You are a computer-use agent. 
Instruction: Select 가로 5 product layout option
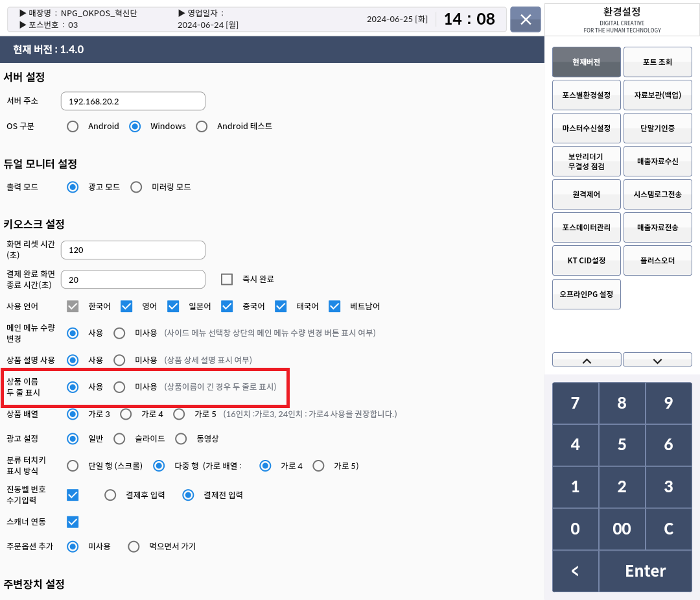pos(180,414)
